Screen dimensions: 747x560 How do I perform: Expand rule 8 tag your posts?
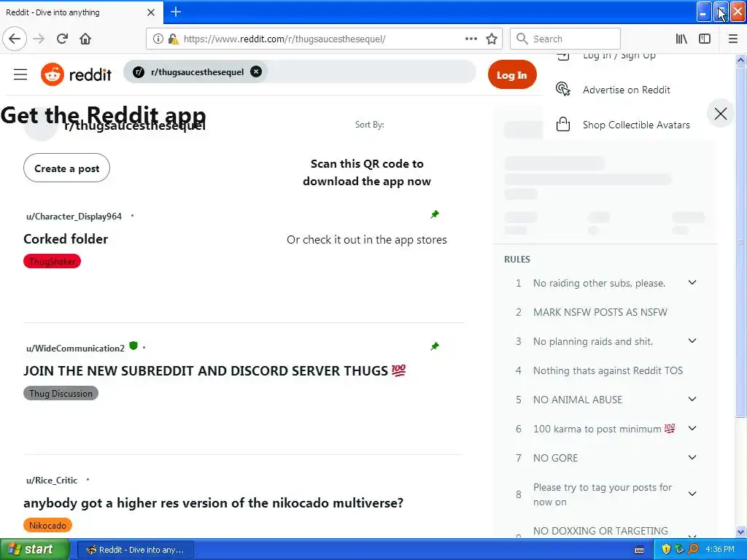tap(692, 494)
